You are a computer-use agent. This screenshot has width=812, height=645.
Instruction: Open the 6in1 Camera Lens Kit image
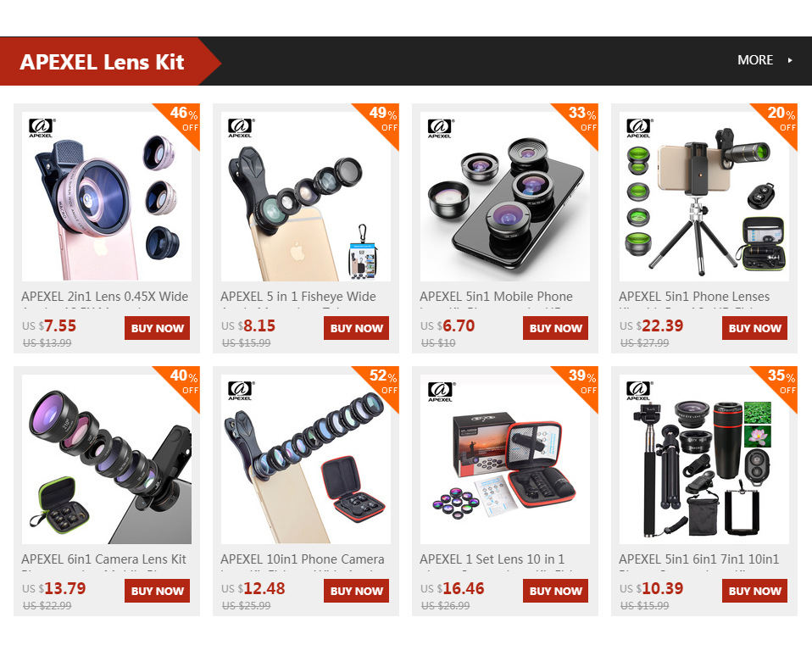[x=107, y=459]
